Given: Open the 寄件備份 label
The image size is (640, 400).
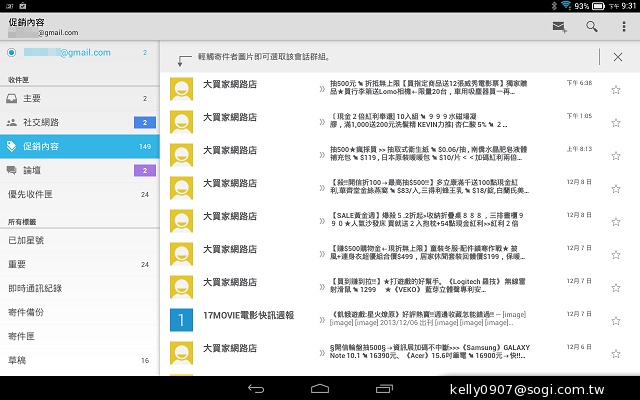Looking at the screenshot, I should coord(80,312).
